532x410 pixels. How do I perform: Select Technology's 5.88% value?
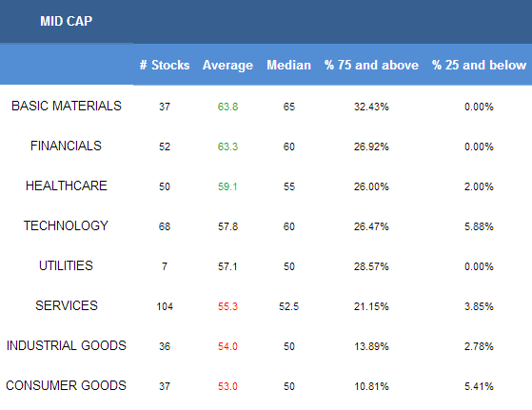pos(479,226)
